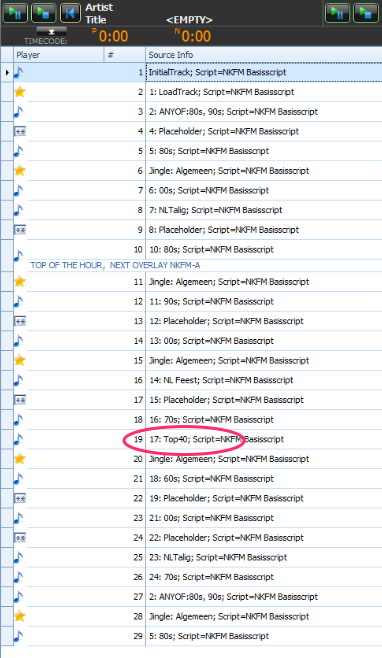The image size is (382, 658).
Task: Click the music note icon in row 14
Action: [19, 341]
